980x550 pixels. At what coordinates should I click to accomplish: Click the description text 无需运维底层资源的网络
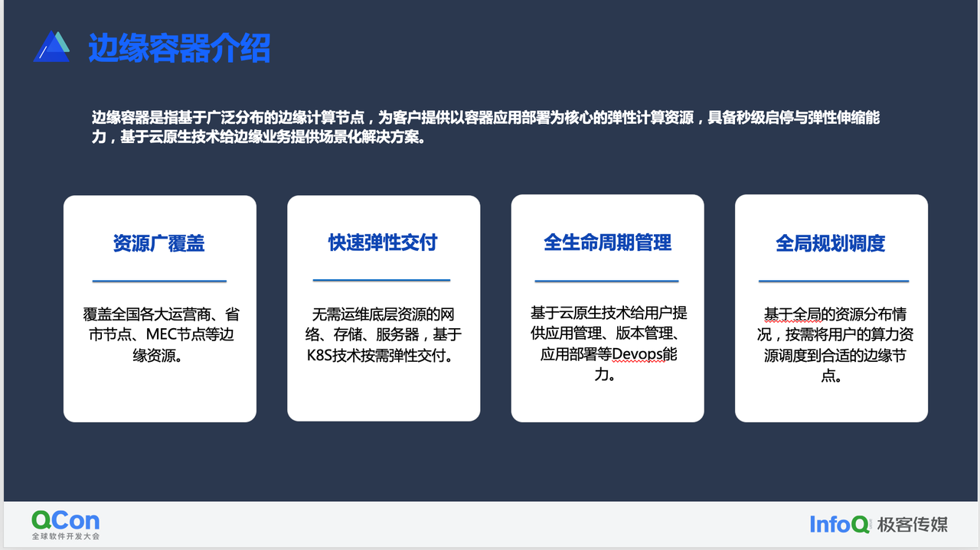pyautogui.click(x=384, y=335)
